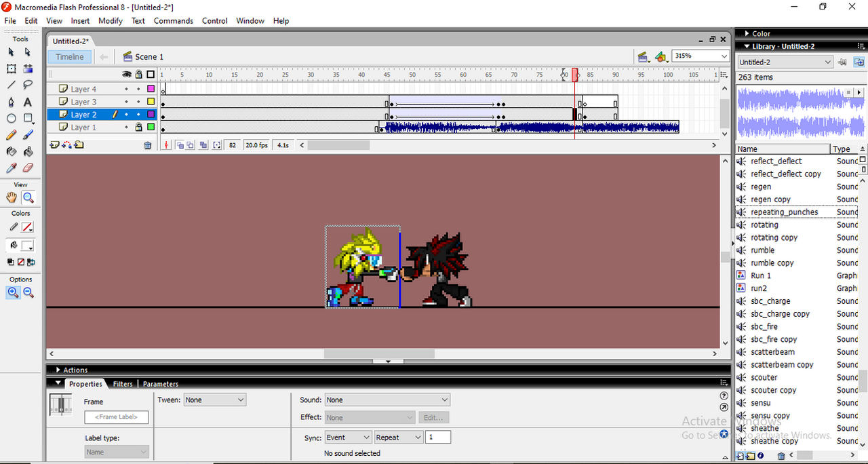Image resolution: width=868 pixels, height=464 pixels.
Task: Open the Repeat dropdown
Action: pyautogui.click(x=399, y=438)
